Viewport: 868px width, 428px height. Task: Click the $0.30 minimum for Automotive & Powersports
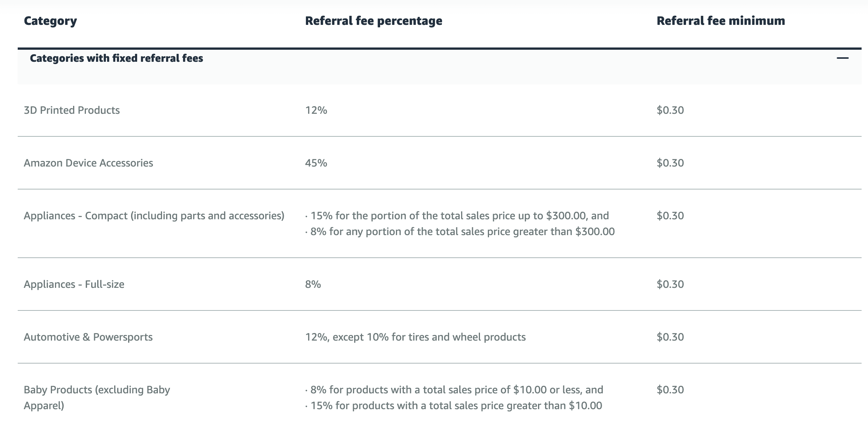click(670, 337)
